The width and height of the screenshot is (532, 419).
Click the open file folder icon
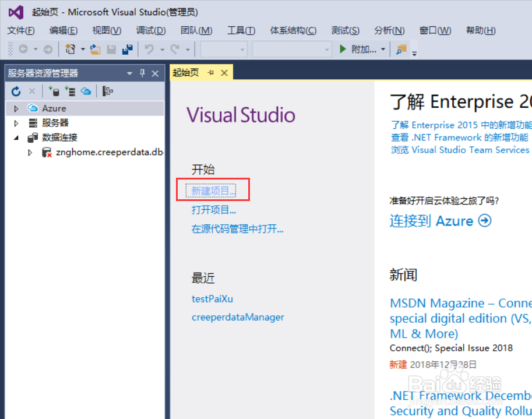point(95,50)
